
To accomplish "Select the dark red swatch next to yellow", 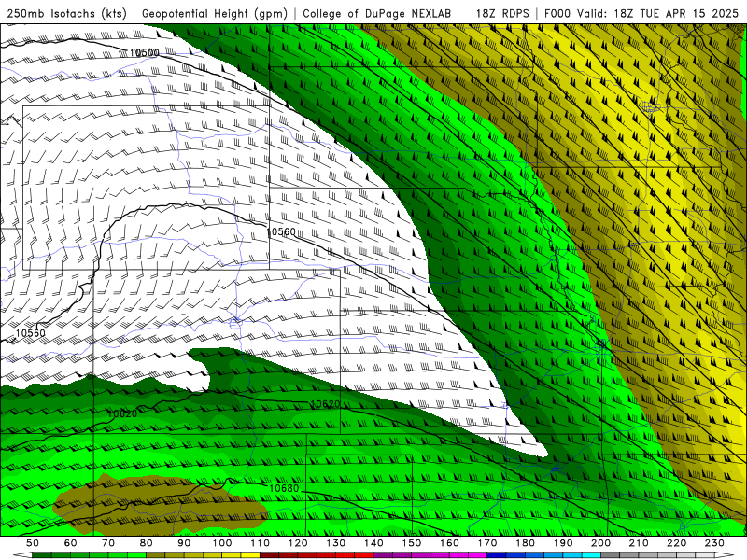I will (269, 555).
